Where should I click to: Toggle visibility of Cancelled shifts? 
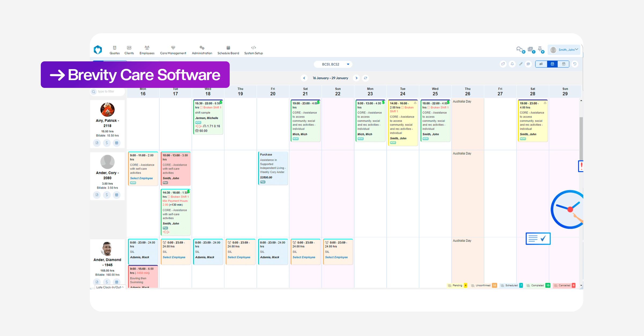tap(556, 286)
